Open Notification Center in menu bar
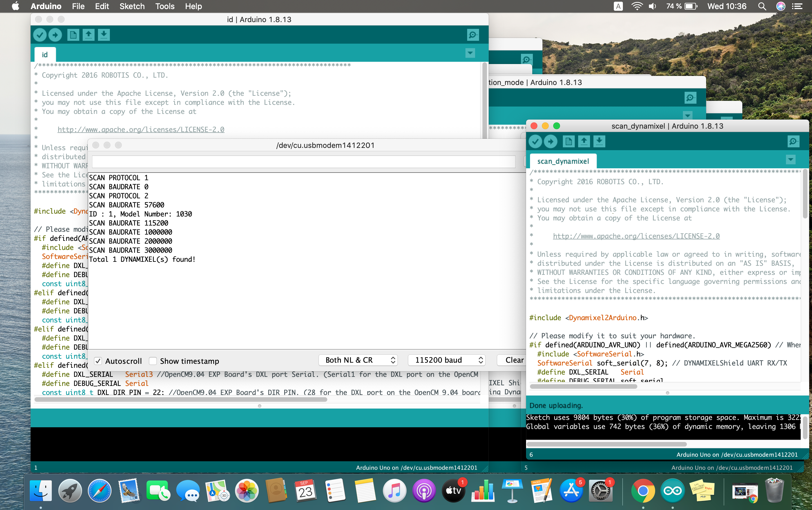The width and height of the screenshot is (812, 510). coord(797,6)
